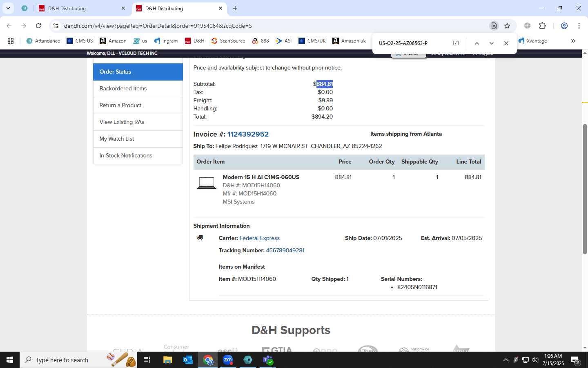Open Chrome extensions puzzle icon
The height and width of the screenshot is (368, 588).
click(x=543, y=26)
